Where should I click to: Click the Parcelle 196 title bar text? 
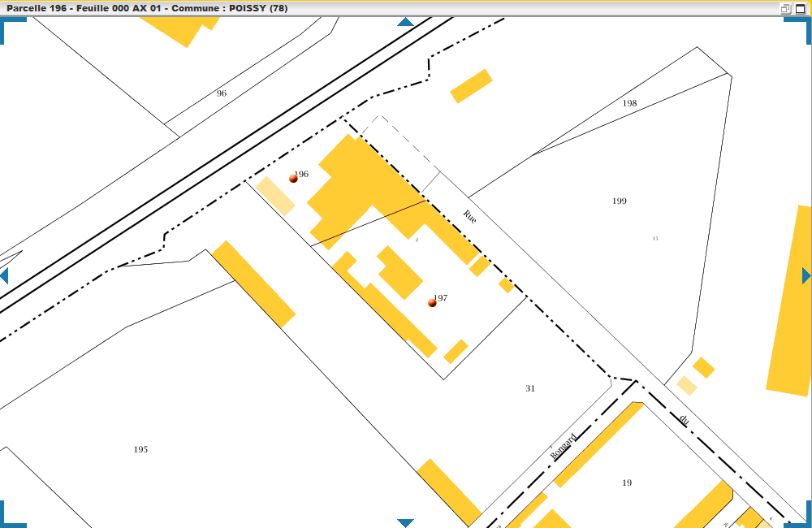tap(146, 8)
